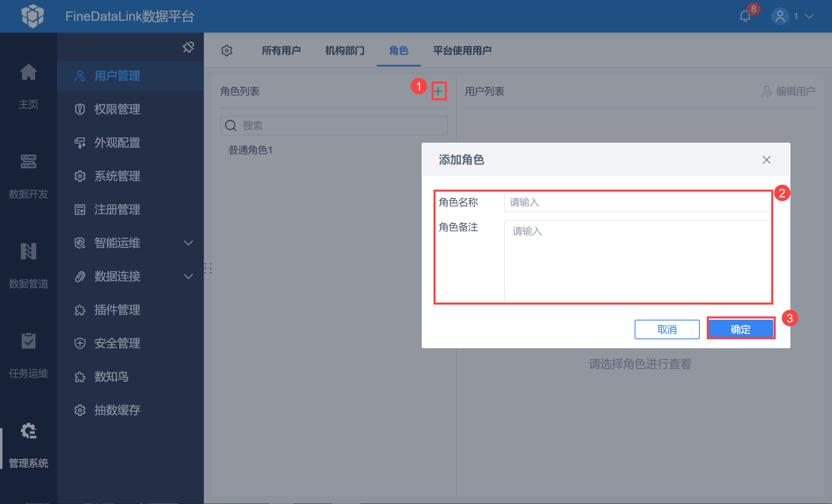Click the 取消 button in dialog
832x504 pixels.
pos(667,329)
